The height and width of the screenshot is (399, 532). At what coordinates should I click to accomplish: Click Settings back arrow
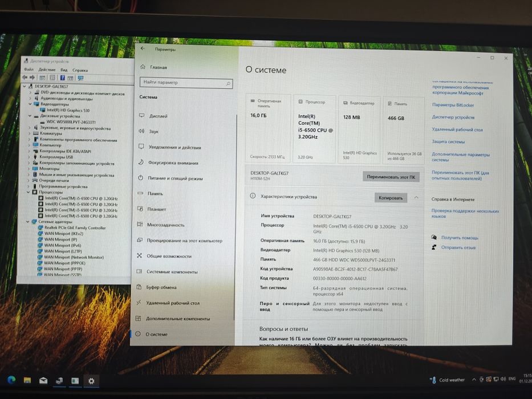(143, 48)
